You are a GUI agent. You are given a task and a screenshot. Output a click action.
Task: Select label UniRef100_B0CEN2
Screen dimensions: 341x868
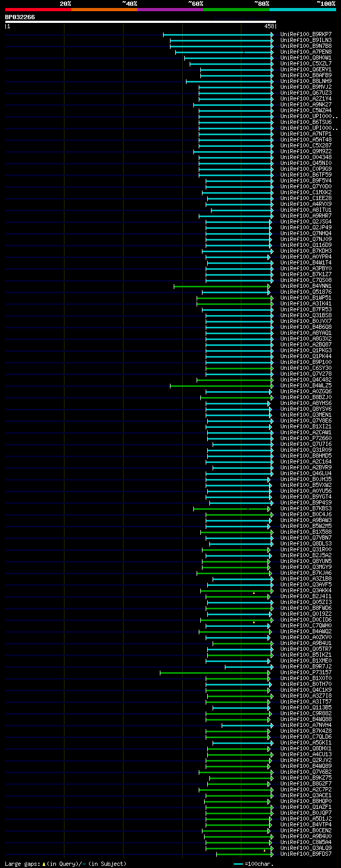pyautogui.click(x=306, y=830)
